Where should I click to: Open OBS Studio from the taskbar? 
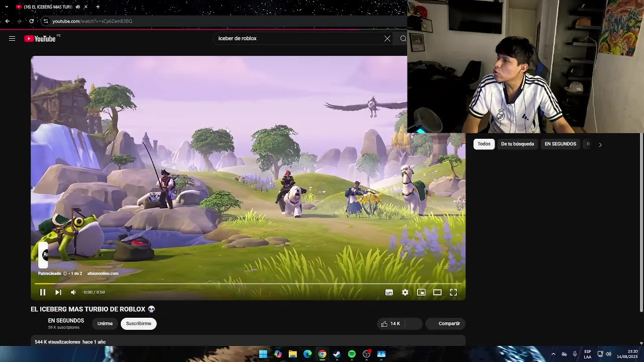click(x=367, y=354)
